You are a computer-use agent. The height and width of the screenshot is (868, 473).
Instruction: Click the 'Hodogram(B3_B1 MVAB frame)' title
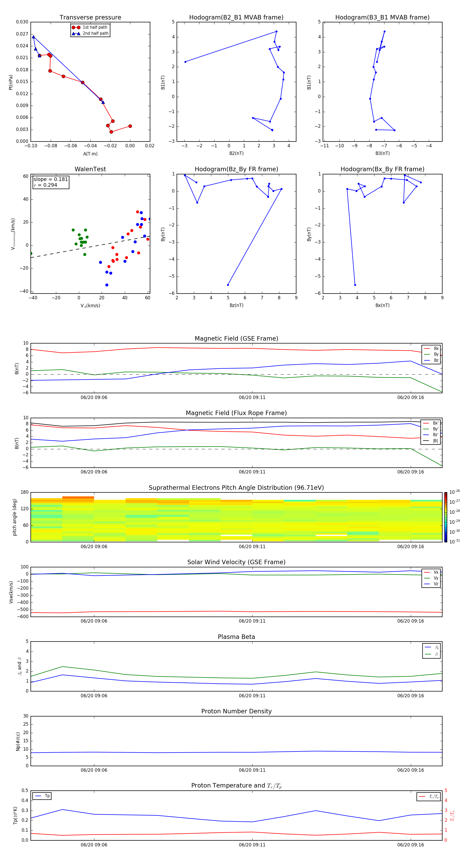point(382,17)
